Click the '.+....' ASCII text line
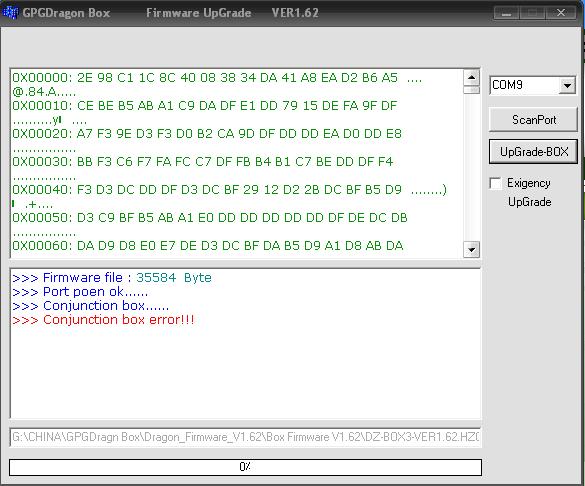 [32, 204]
